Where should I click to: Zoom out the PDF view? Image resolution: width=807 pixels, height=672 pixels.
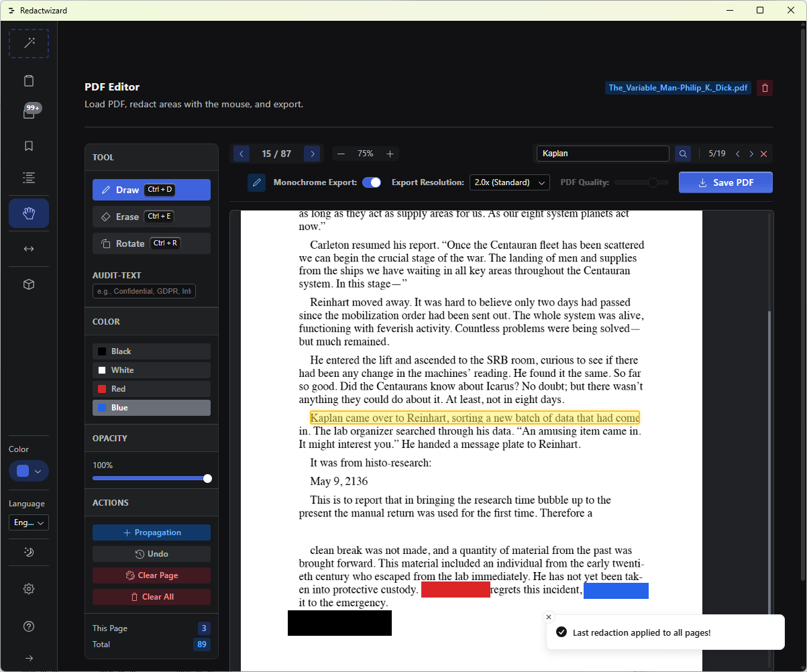click(341, 154)
